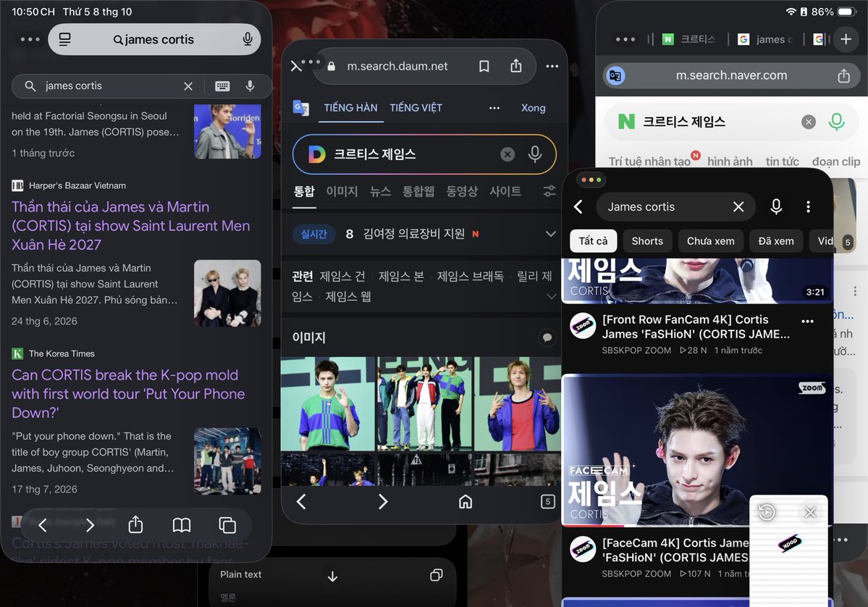The height and width of the screenshot is (607, 868).
Task: Open the Harper's Bazaar Vietnam article link
Action: click(x=130, y=226)
